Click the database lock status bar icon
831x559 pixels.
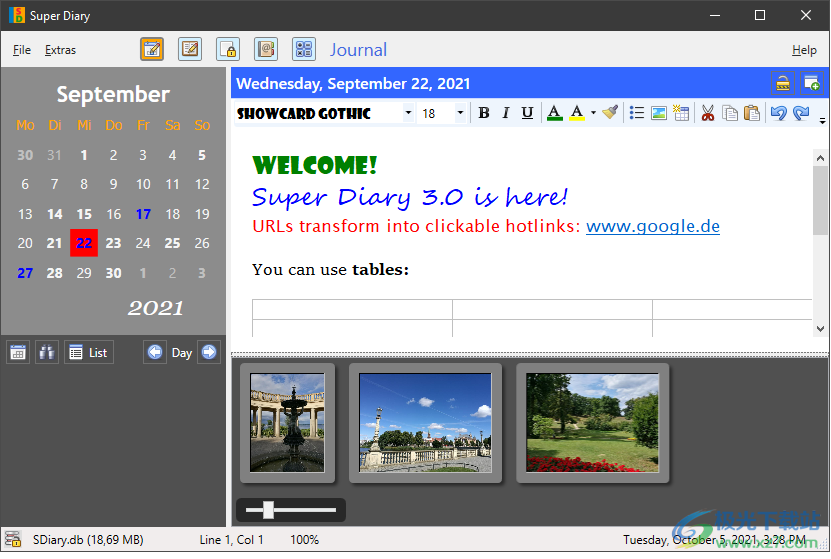[x=13, y=539]
